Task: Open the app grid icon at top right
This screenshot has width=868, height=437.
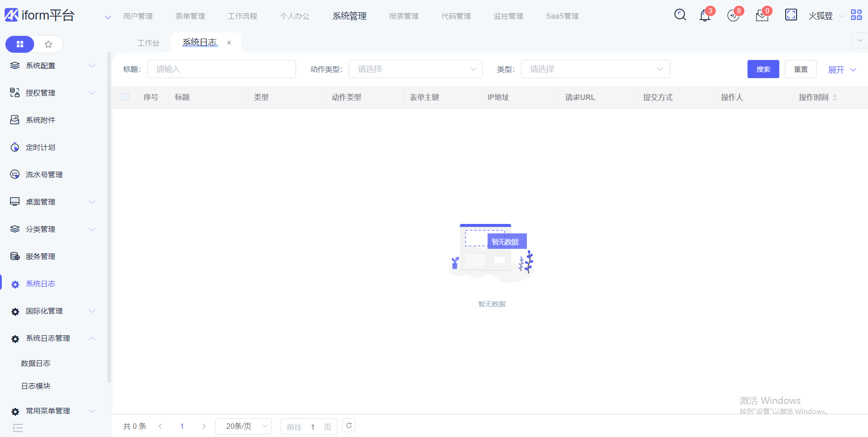Action: [x=856, y=15]
